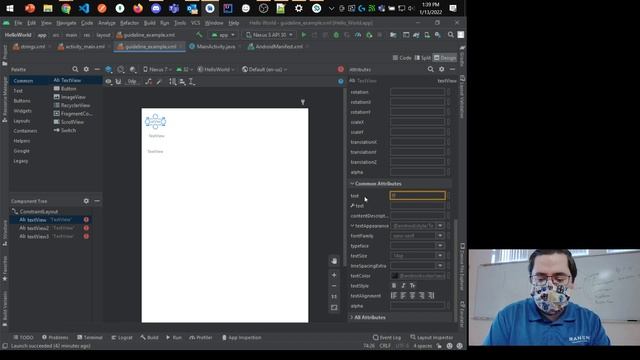Switch to Code view mode
Viewport: 640px width, 360px height.
(x=402, y=58)
